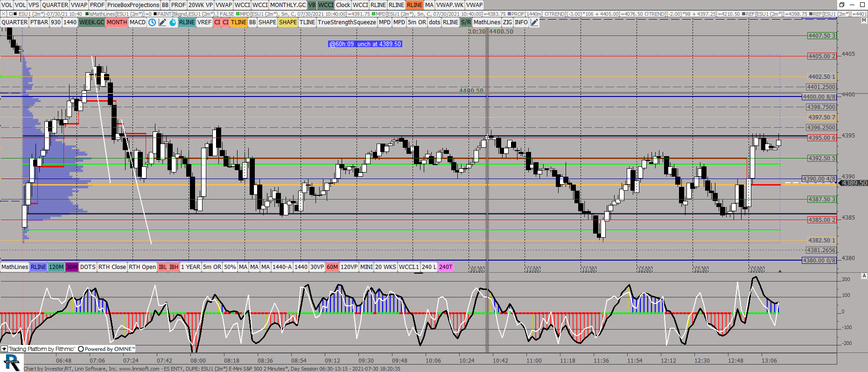Viewport: 868px width, 372px height.
Task: Click the 120VP button
Action: click(349, 267)
